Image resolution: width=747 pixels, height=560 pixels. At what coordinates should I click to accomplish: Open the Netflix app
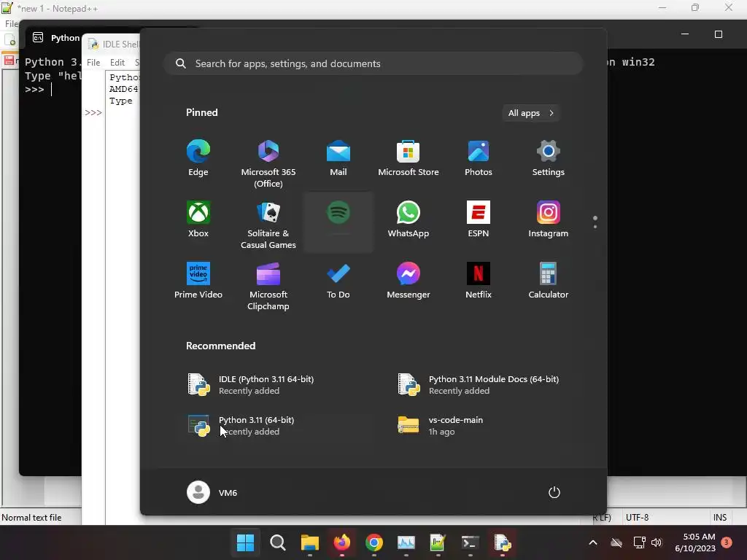[479, 281]
